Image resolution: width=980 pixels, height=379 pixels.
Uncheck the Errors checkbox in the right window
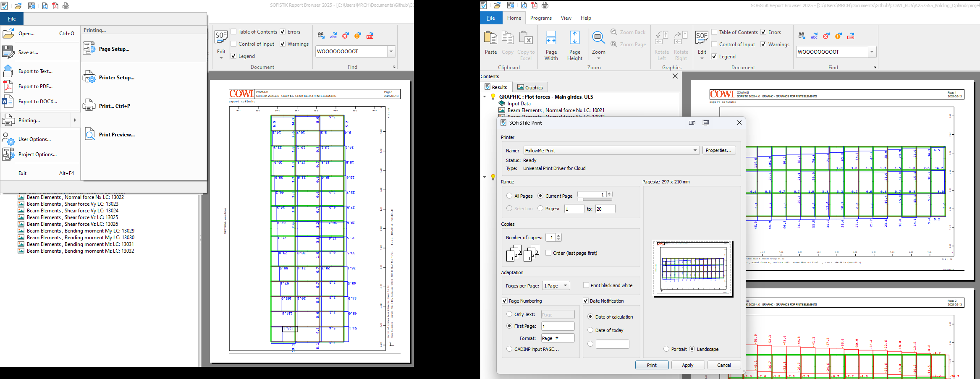click(x=763, y=32)
